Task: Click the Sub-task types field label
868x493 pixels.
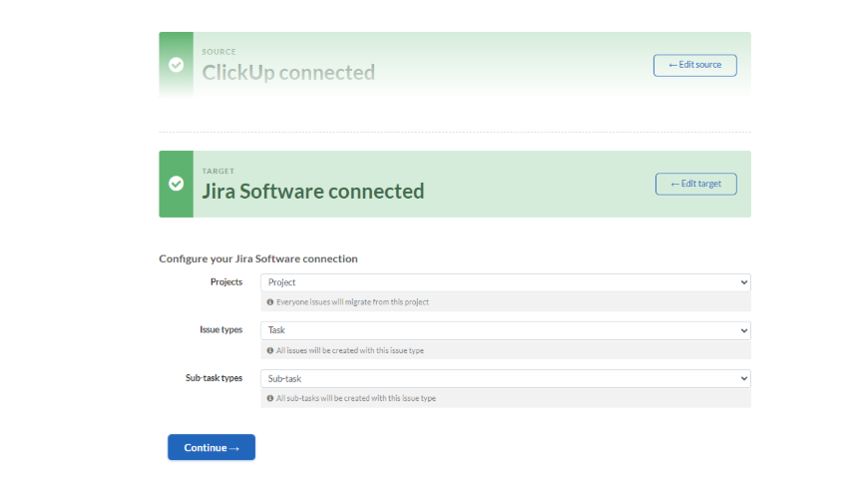Action: click(214, 378)
